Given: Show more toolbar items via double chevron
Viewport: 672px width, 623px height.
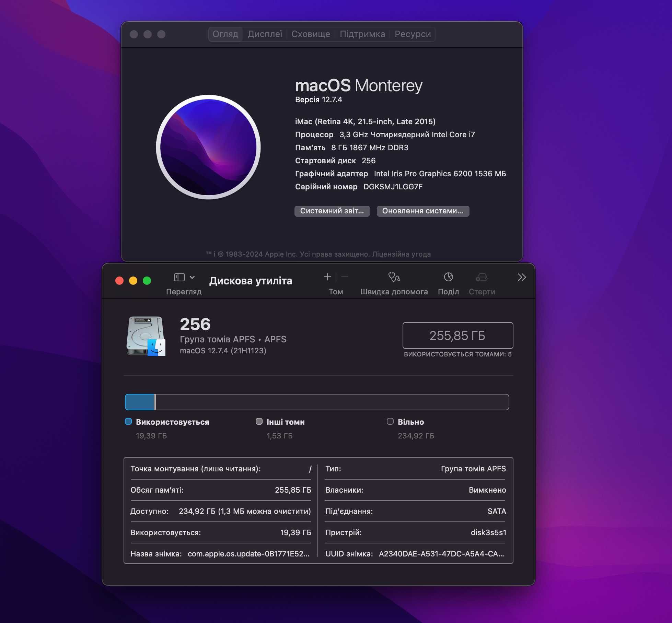Looking at the screenshot, I should click(522, 277).
